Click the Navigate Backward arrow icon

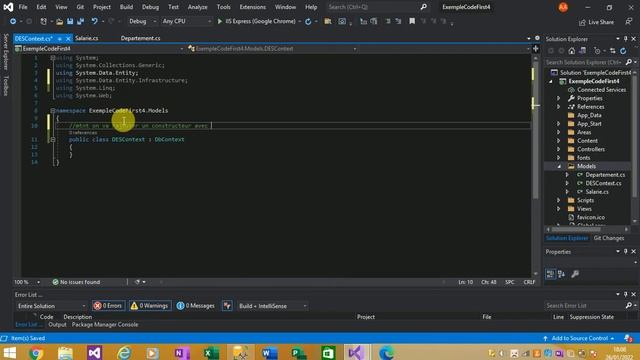pyautogui.click(x=13, y=21)
